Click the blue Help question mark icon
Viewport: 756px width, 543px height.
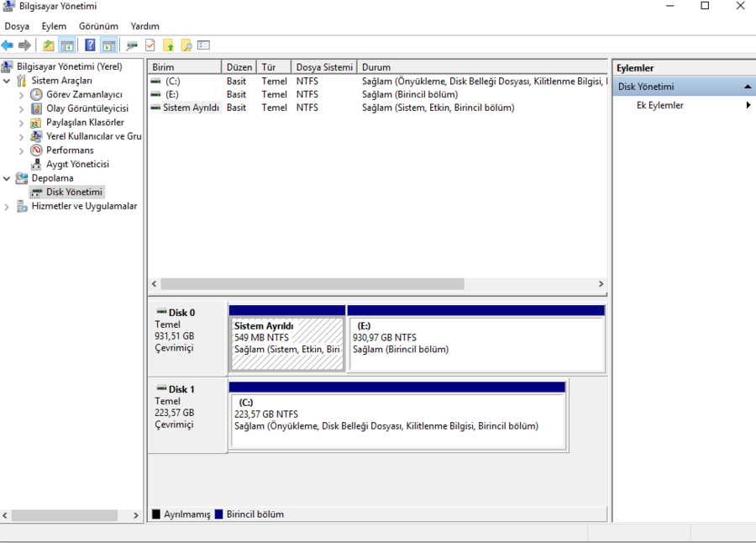90,45
